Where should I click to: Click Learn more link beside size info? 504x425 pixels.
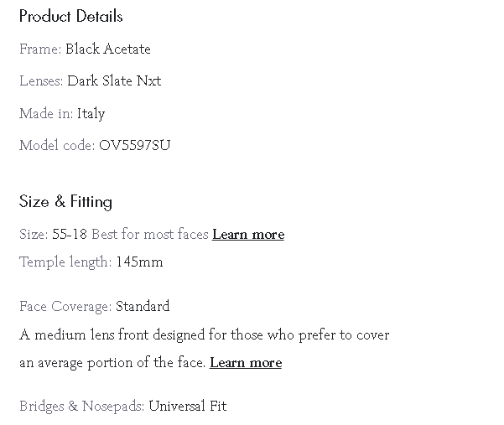click(x=248, y=235)
